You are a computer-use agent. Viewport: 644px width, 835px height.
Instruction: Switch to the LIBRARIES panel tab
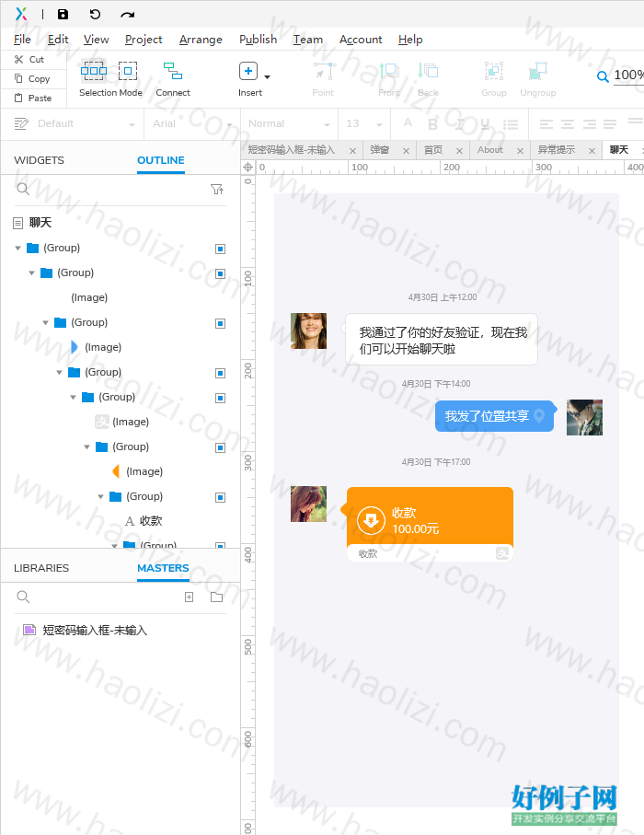coord(41,568)
